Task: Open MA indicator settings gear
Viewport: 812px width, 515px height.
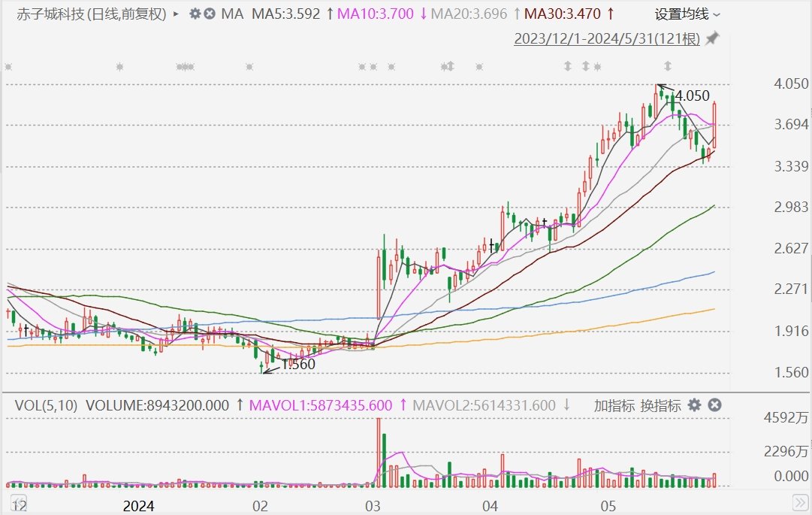Action: [195, 14]
